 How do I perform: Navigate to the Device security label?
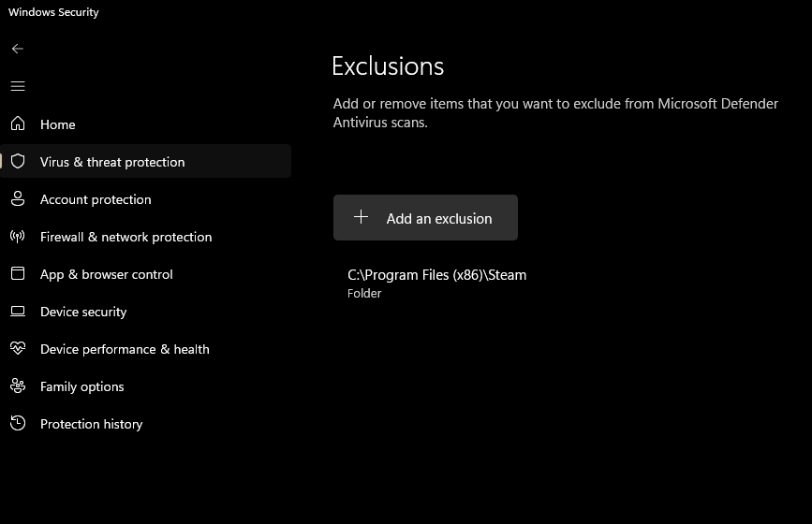(x=83, y=312)
